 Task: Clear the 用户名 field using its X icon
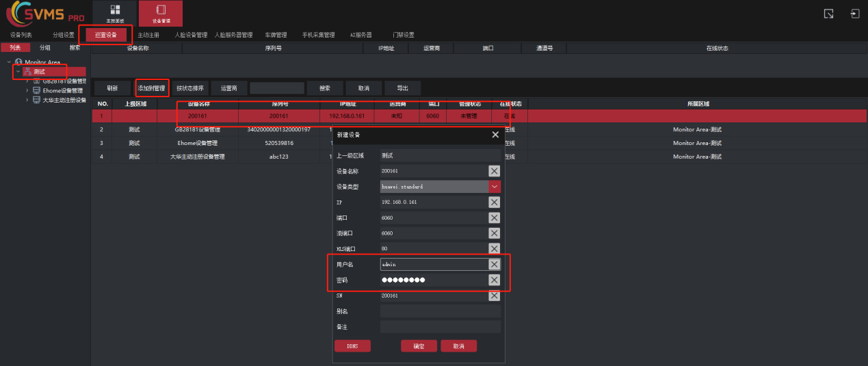(494, 264)
